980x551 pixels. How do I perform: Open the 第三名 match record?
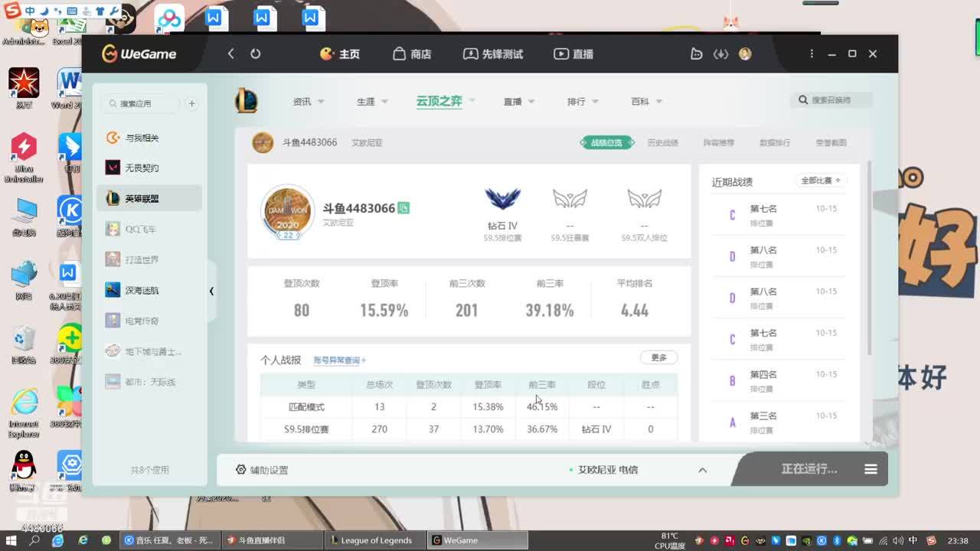(779, 422)
